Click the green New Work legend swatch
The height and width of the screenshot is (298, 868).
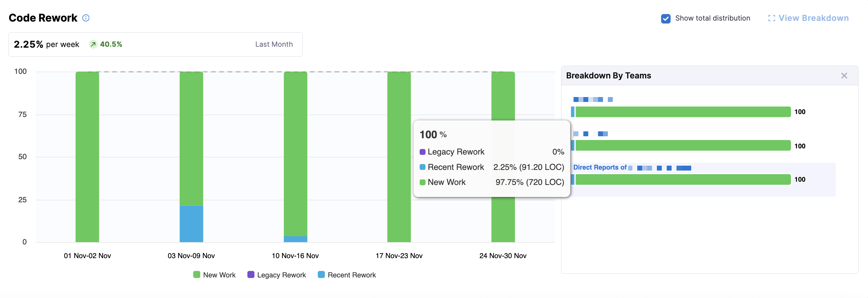(x=196, y=274)
